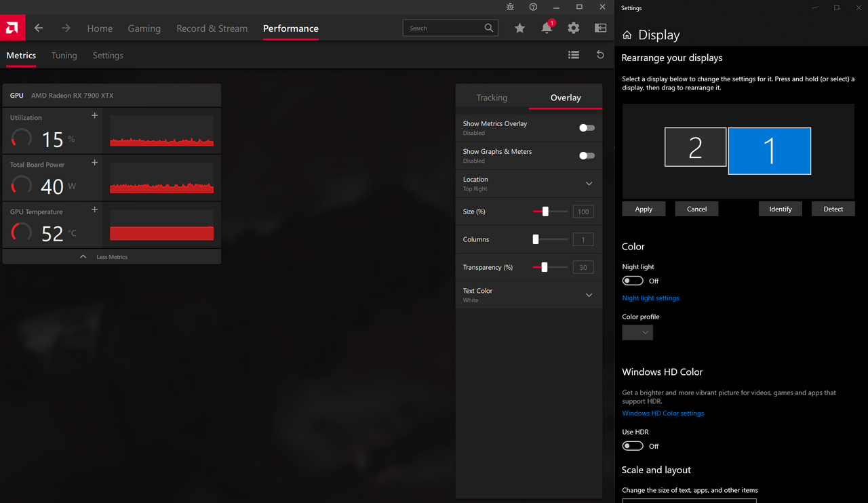
Task: Open Windows HD Color settings link
Action: click(663, 414)
